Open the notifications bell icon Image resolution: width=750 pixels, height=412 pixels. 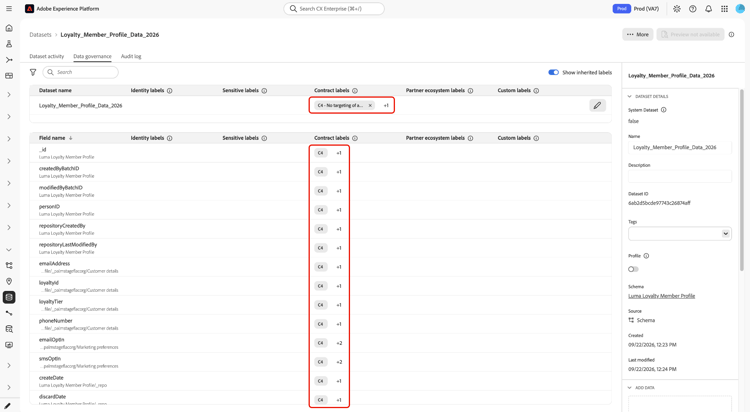click(708, 9)
